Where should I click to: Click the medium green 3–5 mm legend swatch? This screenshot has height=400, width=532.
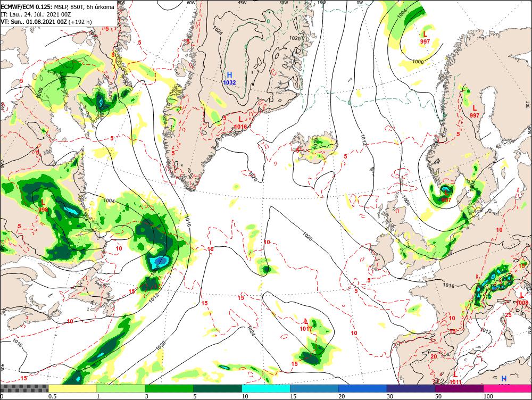pyautogui.click(x=169, y=388)
